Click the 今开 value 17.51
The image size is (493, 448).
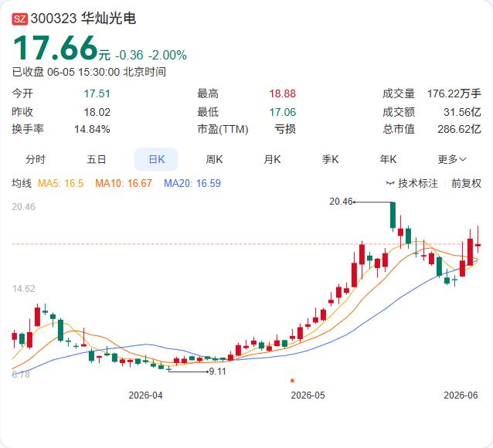(x=97, y=93)
